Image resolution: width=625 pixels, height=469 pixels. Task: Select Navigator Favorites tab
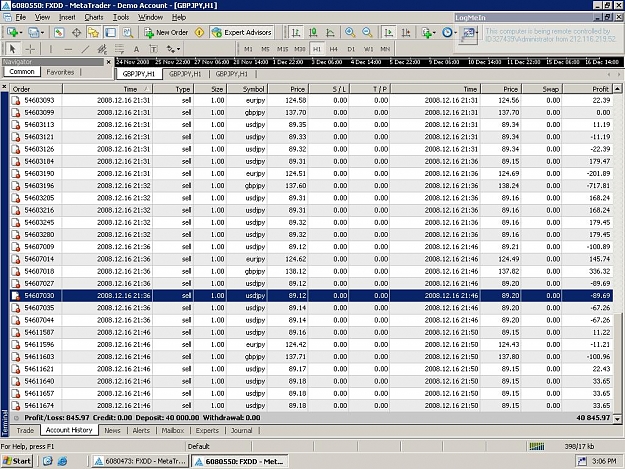60,72
